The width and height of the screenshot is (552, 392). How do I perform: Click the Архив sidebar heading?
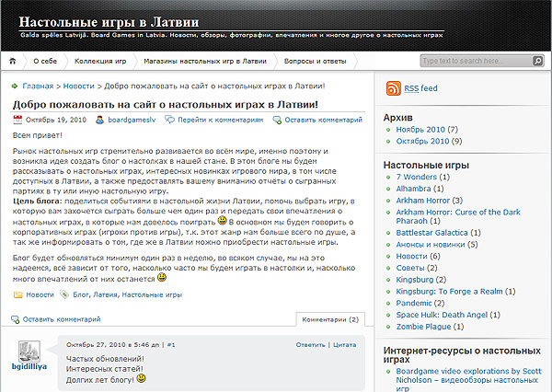[397, 117]
